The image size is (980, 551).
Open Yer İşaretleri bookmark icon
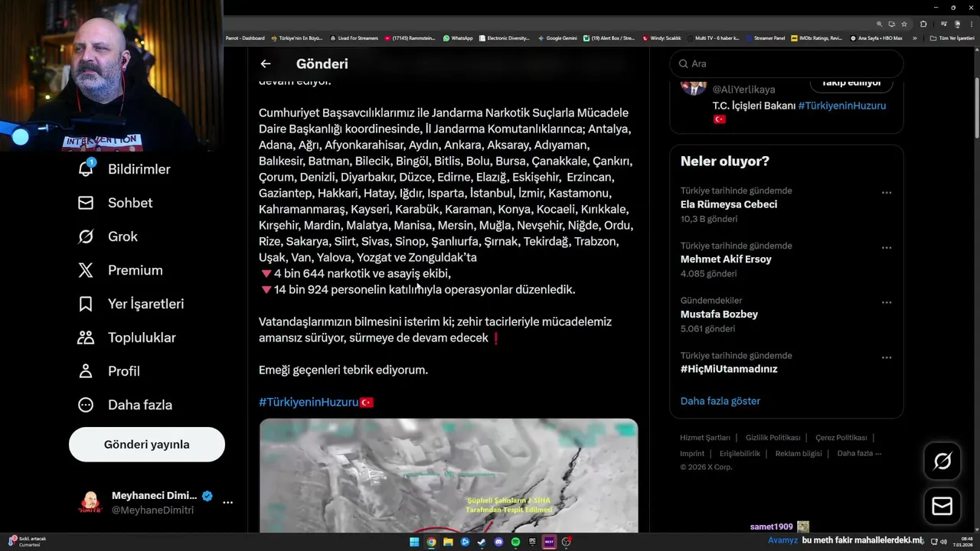click(x=86, y=304)
